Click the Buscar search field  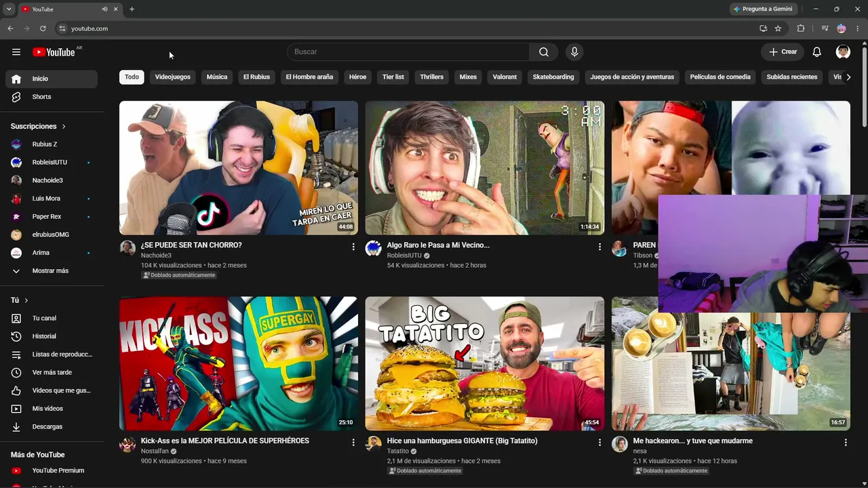(x=408, y=52)
